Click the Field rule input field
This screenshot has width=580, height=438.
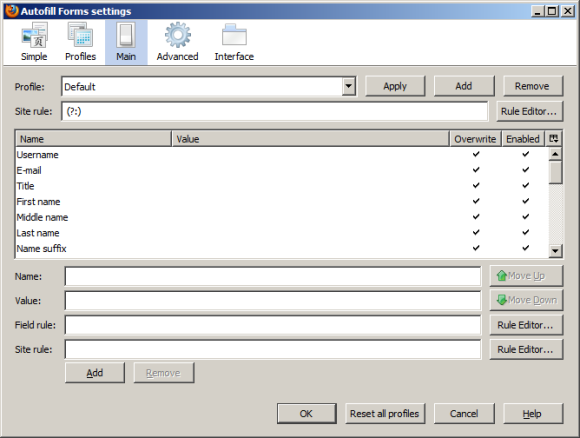coord(273,325)
